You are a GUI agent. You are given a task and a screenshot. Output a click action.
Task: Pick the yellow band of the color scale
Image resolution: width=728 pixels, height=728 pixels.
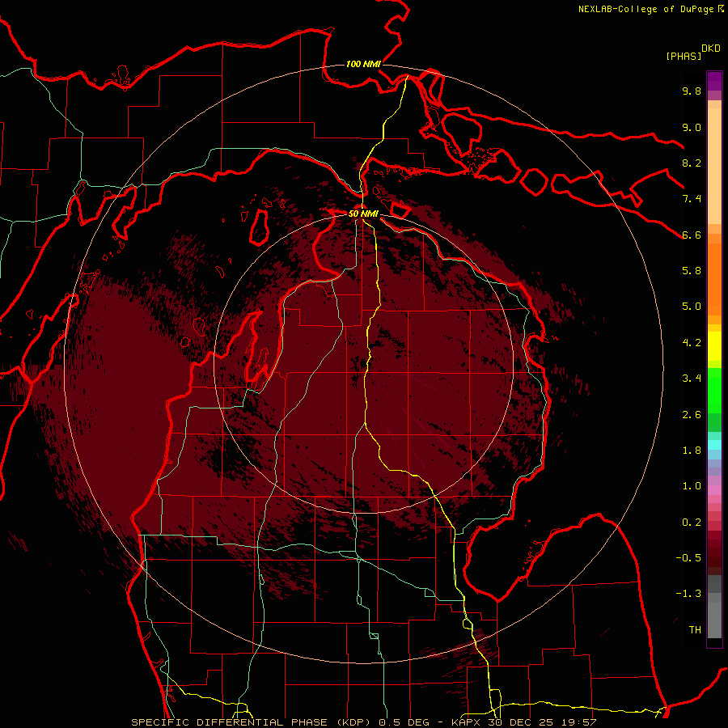tap(714, 346)
